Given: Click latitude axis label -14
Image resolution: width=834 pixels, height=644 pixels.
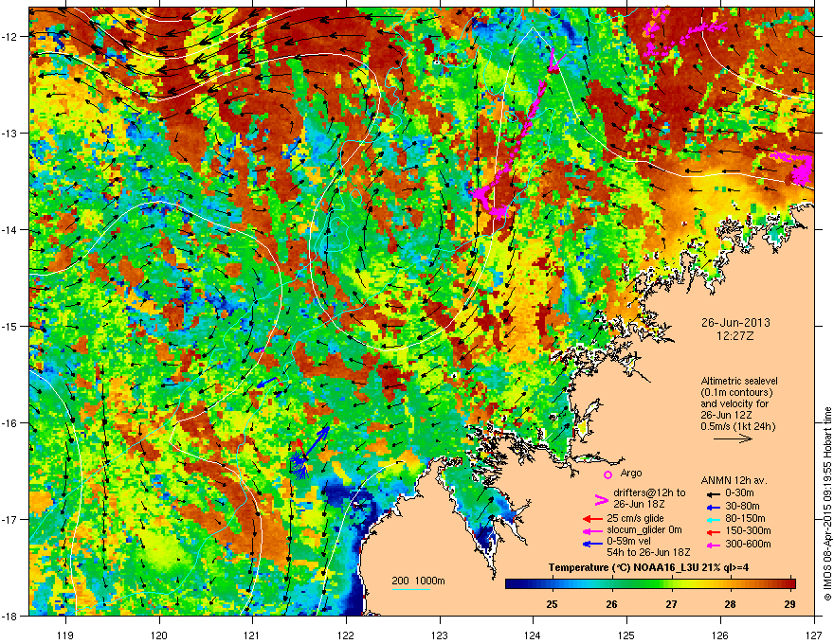Looking at the screenshot, I should tap(10, 230).
